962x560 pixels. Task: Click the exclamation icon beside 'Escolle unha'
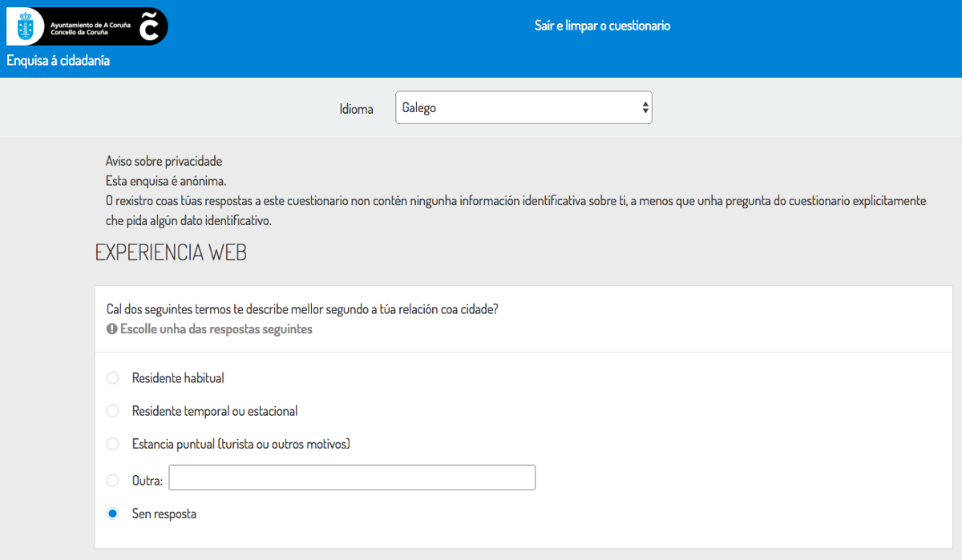tap(111, 329)
